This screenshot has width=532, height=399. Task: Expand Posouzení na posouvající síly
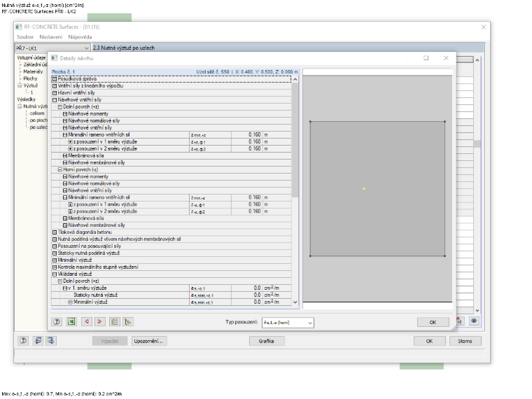point(55,246)
